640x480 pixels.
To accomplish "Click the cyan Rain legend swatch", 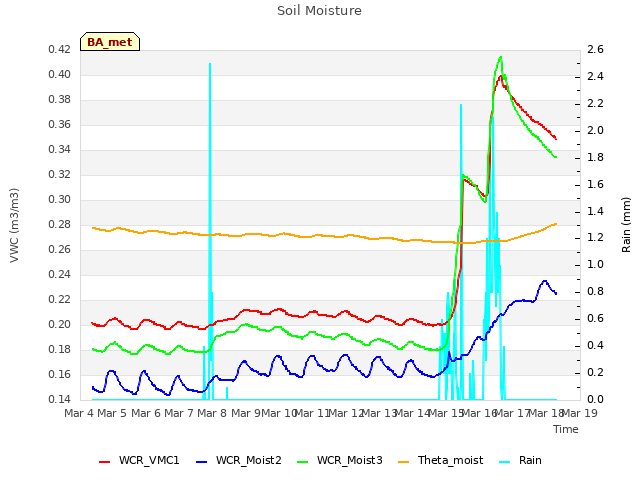I will pyautogui.click(x=505, y=462).
